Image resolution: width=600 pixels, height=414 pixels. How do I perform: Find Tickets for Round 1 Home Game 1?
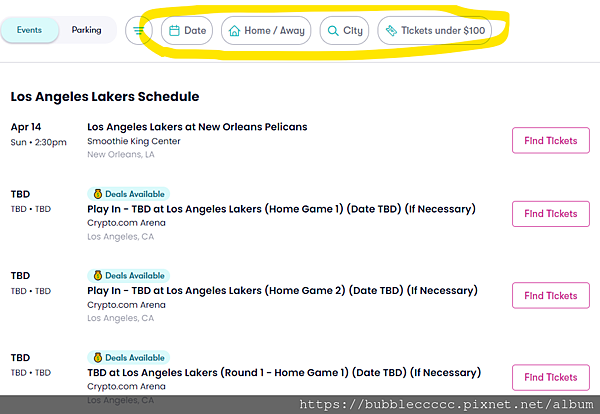[551, 377]
